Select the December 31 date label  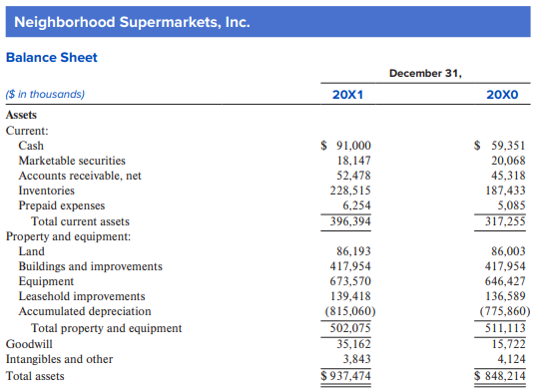[x=425, y=73]
